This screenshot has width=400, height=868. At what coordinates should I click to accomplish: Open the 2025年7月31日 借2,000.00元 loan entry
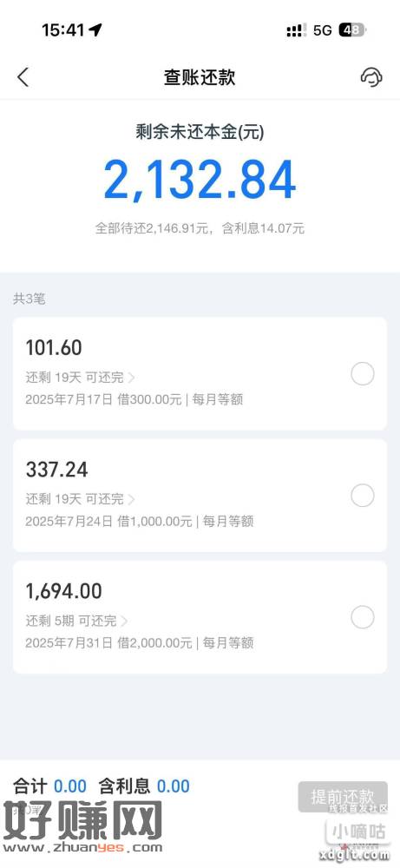pos(200,617)
